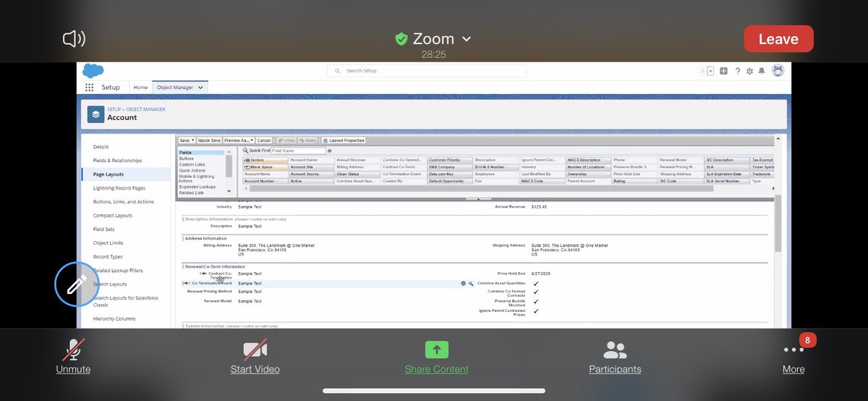Click the global actions plus icon
The height and width of the screenshot is (401, 868).
click(x=723, y=71)
